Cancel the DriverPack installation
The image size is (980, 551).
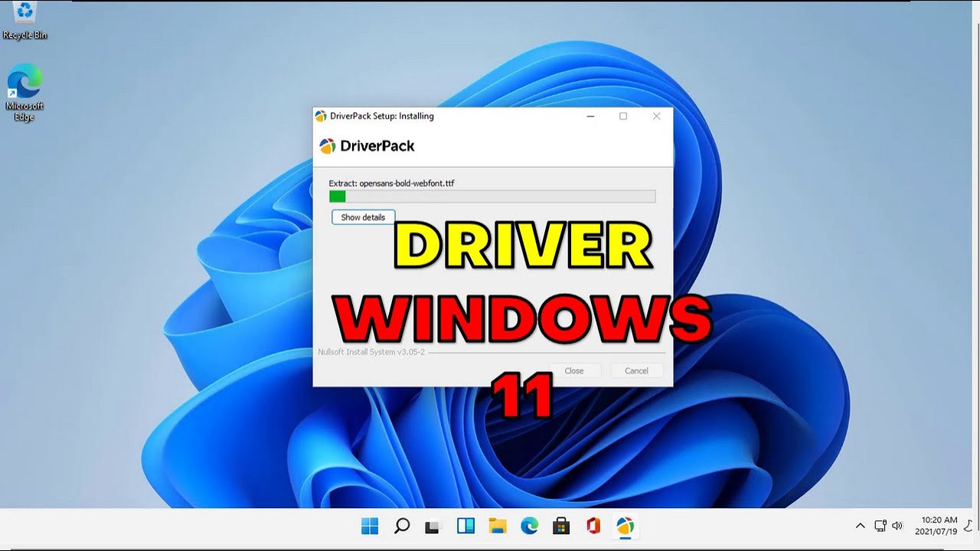tap(636, 370)
